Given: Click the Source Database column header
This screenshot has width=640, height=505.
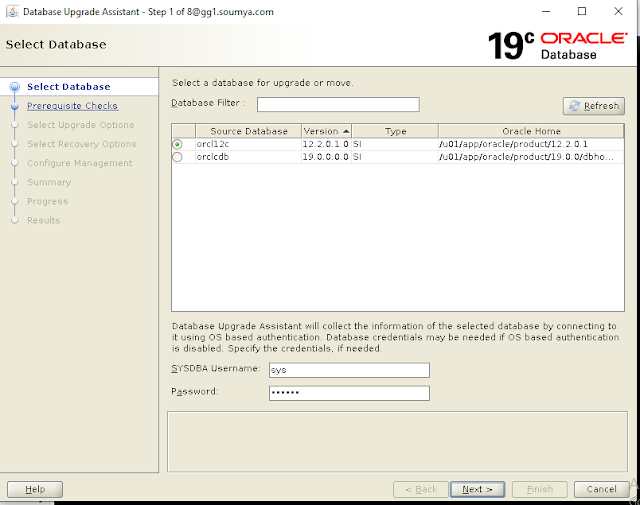Looking at the screenshot, I should (248, 131).
